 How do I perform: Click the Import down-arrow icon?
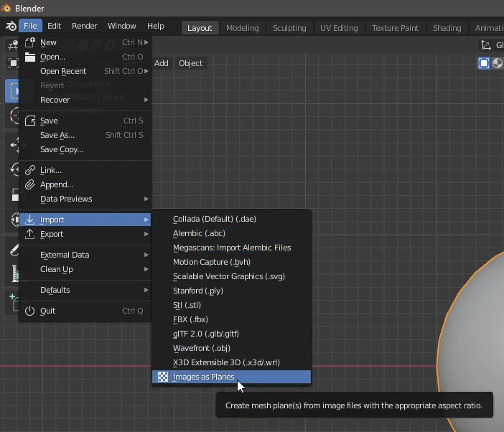click(x=30, y=220)
